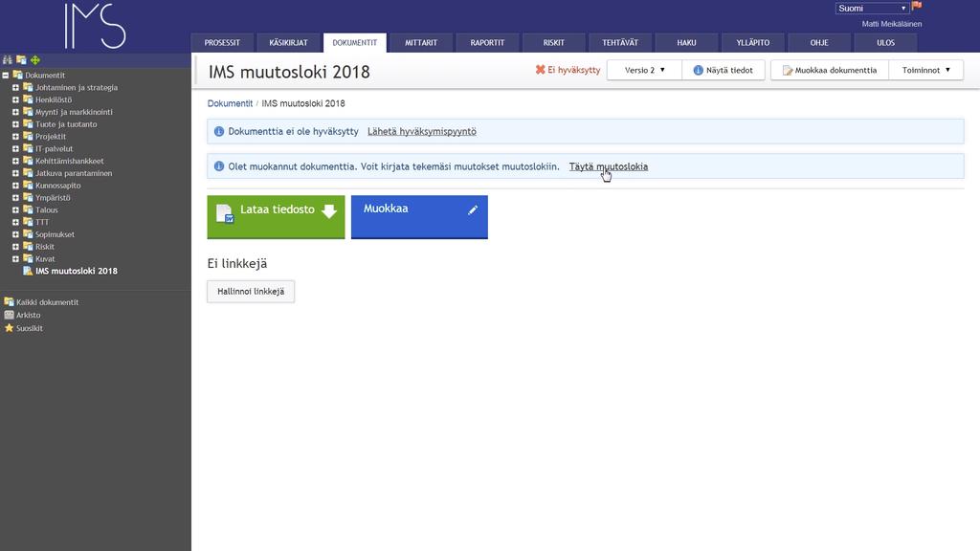
Task: Click the Talous folder icon
Action: [x=28, y=209]
